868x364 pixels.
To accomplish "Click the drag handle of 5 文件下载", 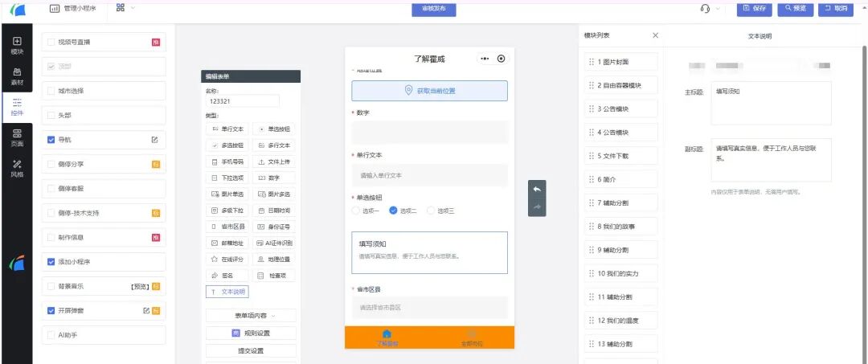I will point(592,156).
